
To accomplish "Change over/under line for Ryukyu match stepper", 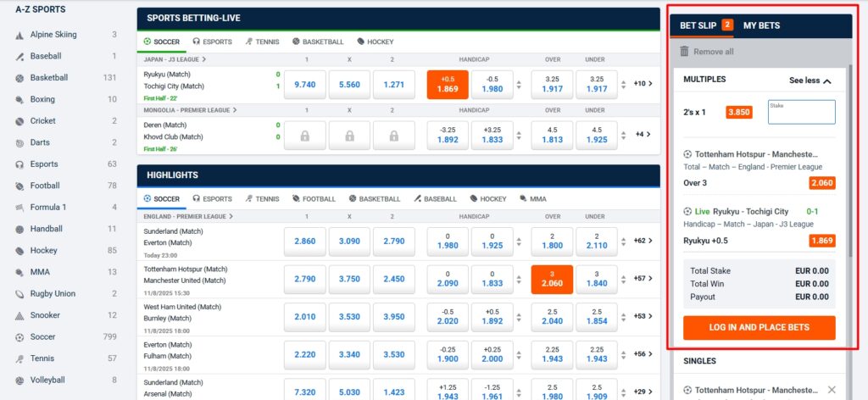I will click(623, 85).
